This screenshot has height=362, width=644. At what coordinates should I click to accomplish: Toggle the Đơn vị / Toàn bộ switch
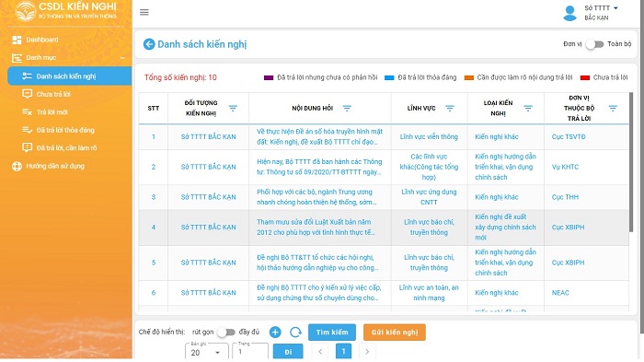point(594,44)
